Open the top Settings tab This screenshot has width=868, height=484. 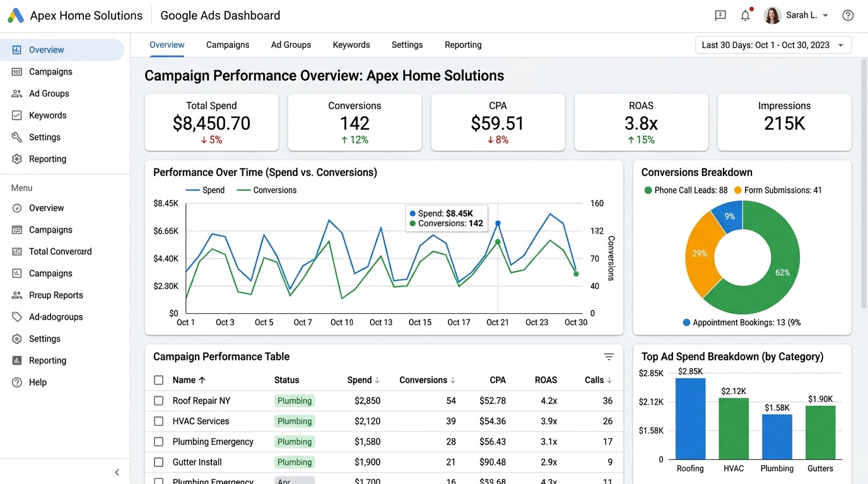point(407,45)
